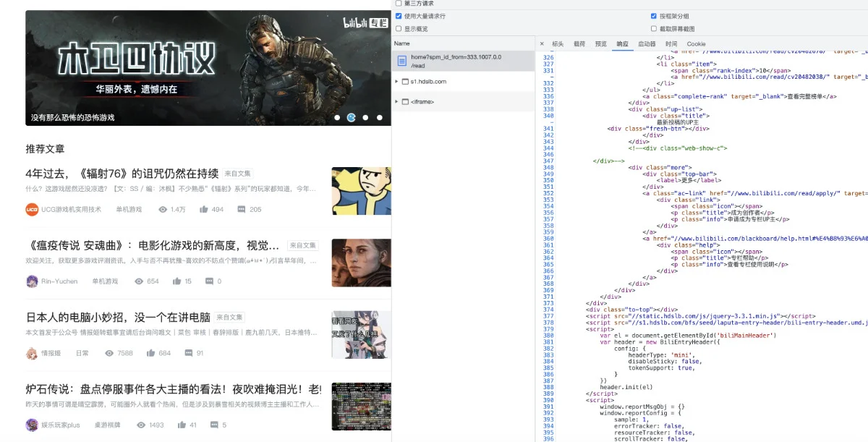Click the 情报姬 author avatar
This screenshot has height=442, width=868.
pyautogui.click(x=32, y=353)
